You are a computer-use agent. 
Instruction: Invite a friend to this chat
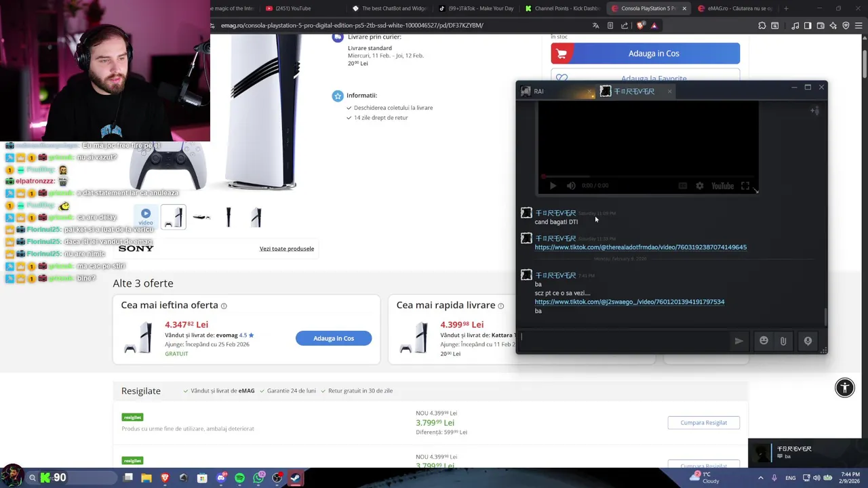point(814,110)
